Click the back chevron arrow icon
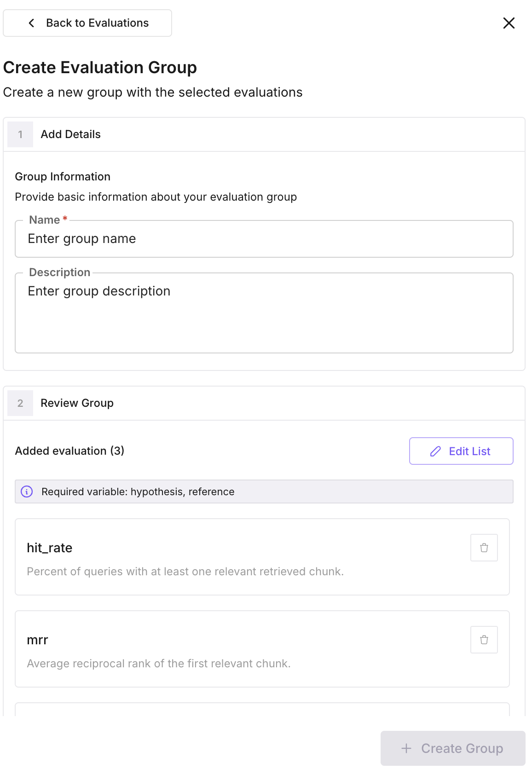The width and height of the screenshot is (532, 775). point(31,23)
